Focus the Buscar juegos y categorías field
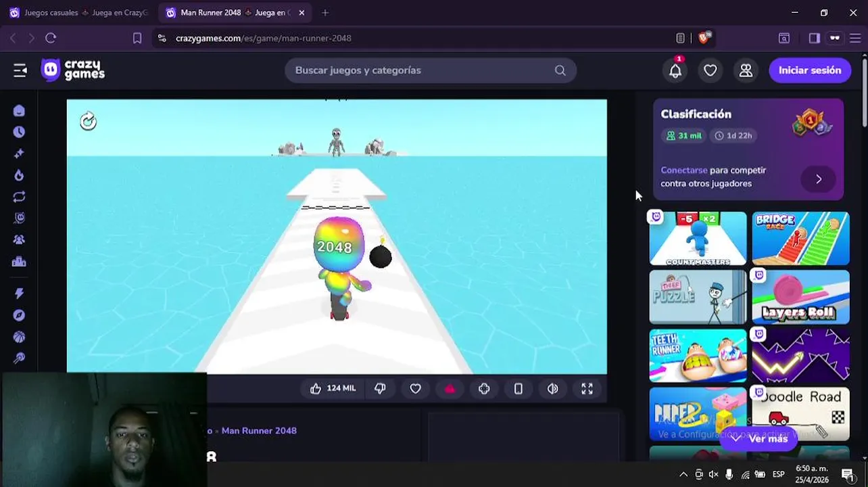The height and width of the screenshot is (487, 868). [431, 70]
